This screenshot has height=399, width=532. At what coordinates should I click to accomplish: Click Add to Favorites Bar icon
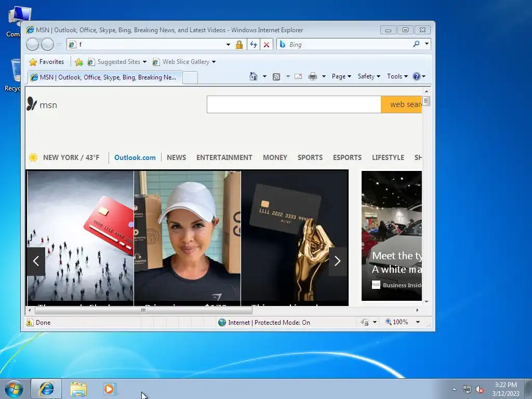tap(79, 62)
